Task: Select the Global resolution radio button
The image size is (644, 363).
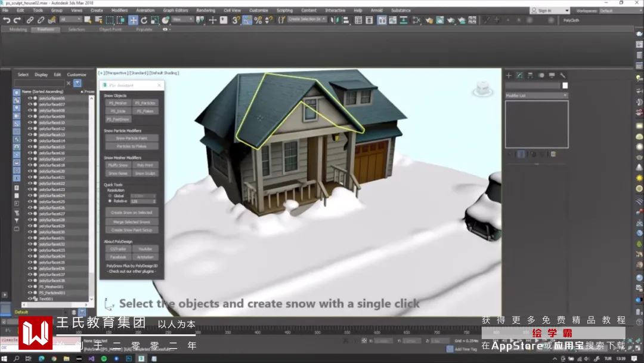Action: 110,196
